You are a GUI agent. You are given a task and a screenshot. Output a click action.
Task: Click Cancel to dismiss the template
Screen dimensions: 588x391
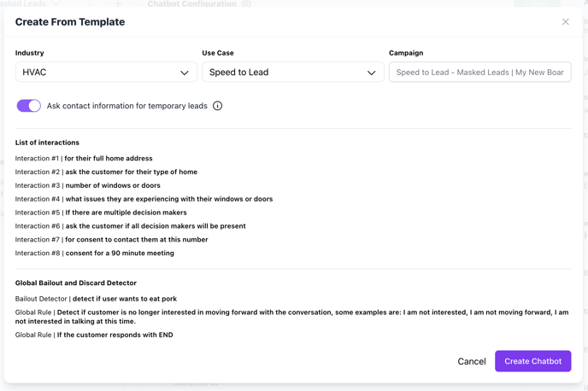coord(471,361)
